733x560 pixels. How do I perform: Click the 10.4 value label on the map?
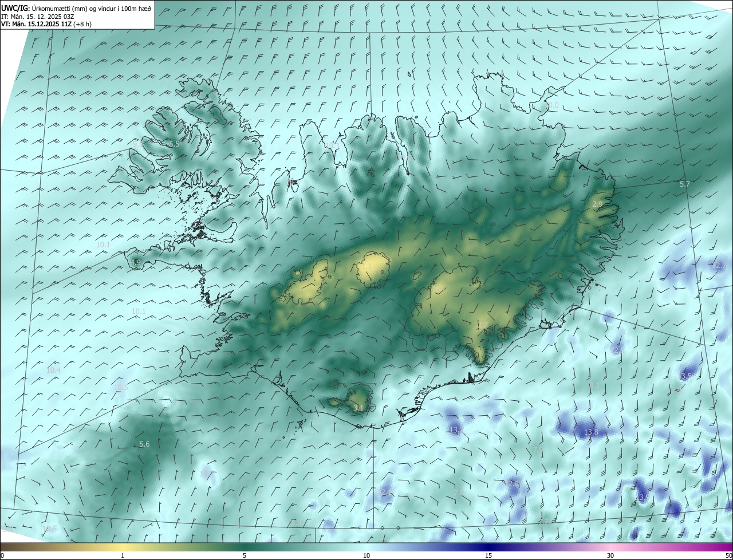click(x=53, y=370)
